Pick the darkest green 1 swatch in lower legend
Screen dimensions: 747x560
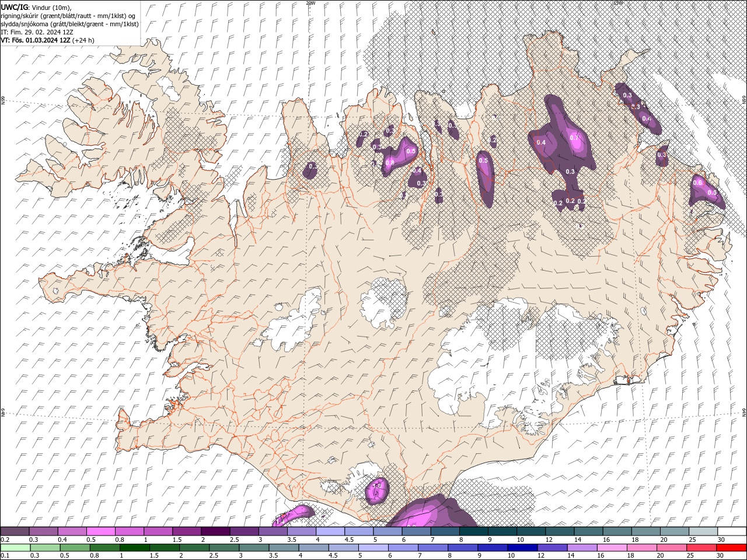coord(135,548)
